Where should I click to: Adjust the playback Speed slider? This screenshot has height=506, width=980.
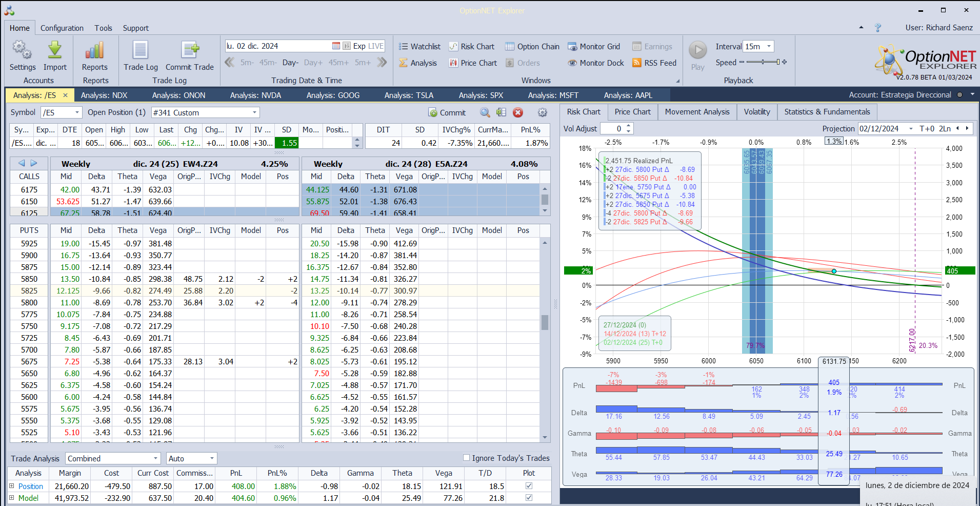tap(763, 62)
